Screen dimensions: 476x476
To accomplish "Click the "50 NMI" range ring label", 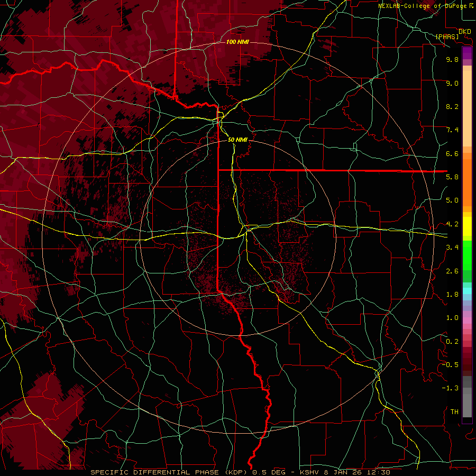I will tap(237, 140).
